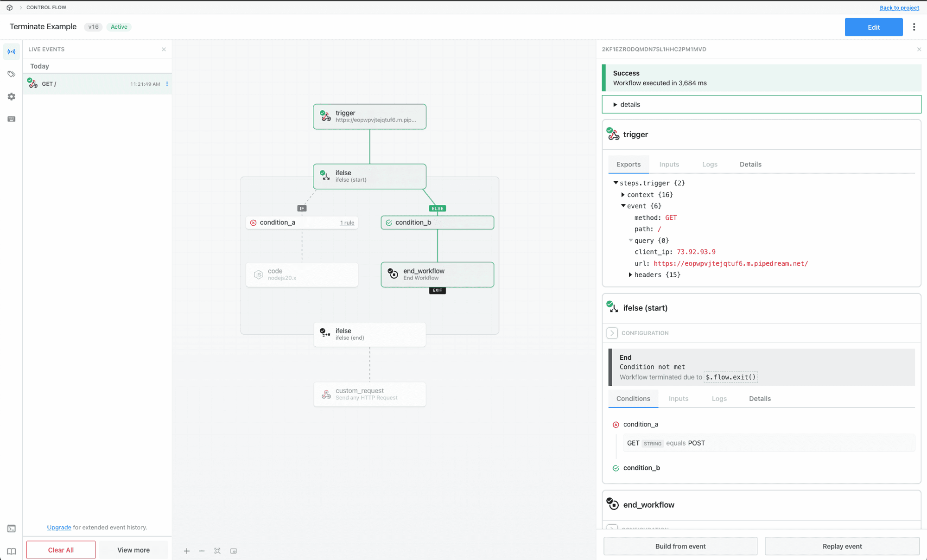Screen dimensions: 927x560
Task: Expand ifelse CONFIGURATION section chevron
Action: pyautogui.click(x=612, y=333)
